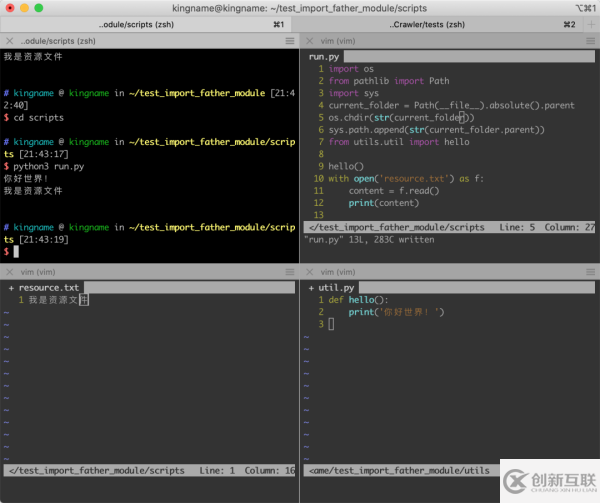Screen dimensions: 600x503
Task: Close the util.py vim pane
Action: click(310, 272)
